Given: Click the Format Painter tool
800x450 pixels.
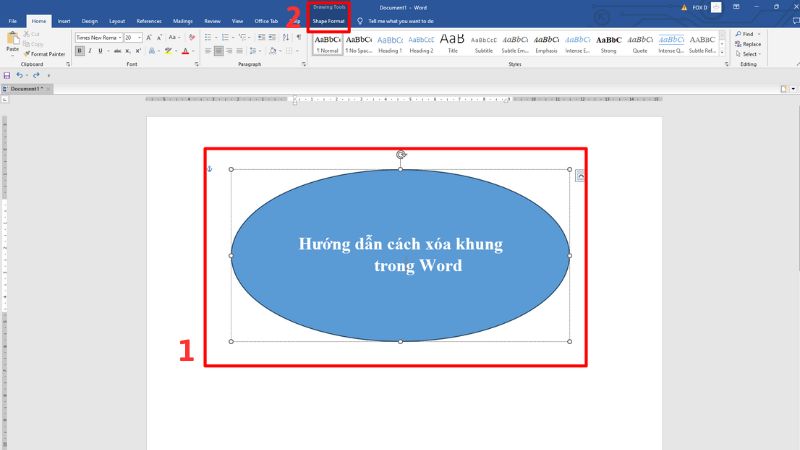Looking at the screenshot, I should click(x=45, y=54).
